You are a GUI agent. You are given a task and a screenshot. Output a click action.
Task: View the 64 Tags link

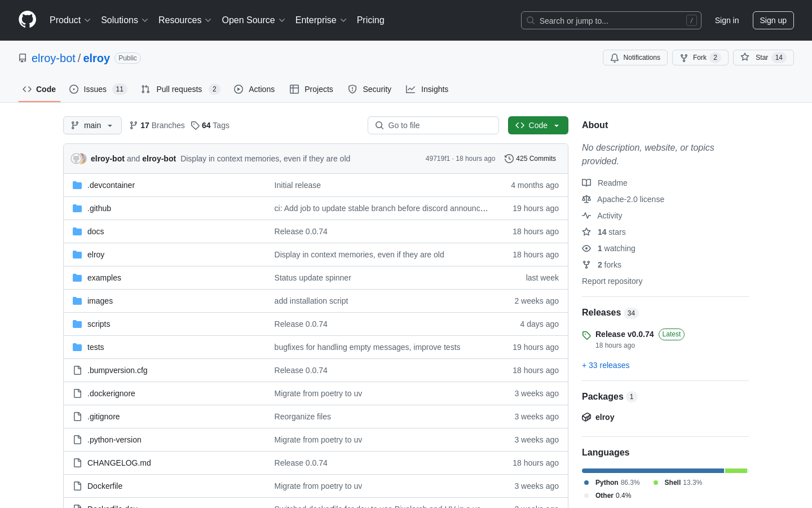point(210,125)
